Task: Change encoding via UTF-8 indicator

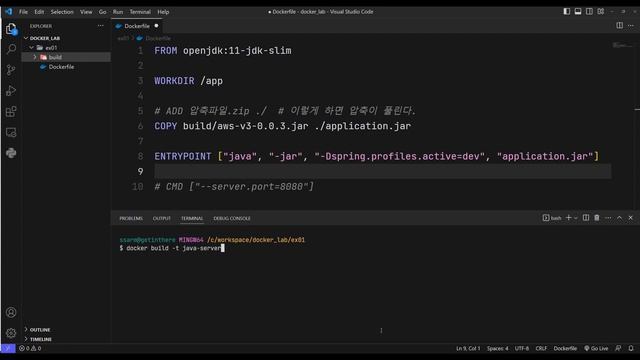Action: point(522,348)
